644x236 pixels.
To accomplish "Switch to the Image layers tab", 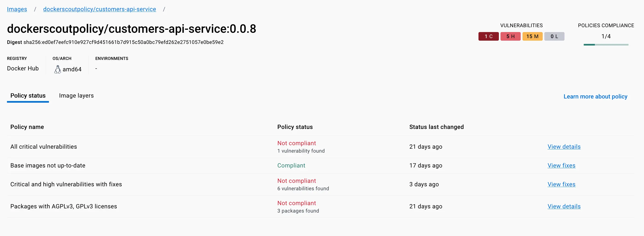I will (76, 96).
